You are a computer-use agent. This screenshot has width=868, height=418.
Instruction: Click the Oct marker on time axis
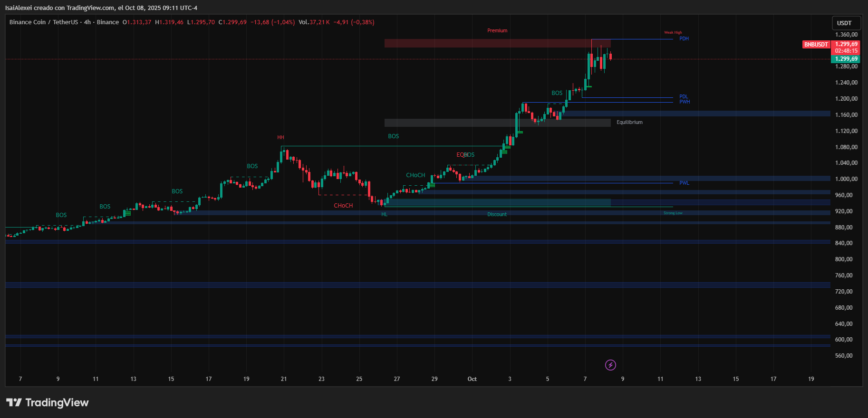point(472,379)
